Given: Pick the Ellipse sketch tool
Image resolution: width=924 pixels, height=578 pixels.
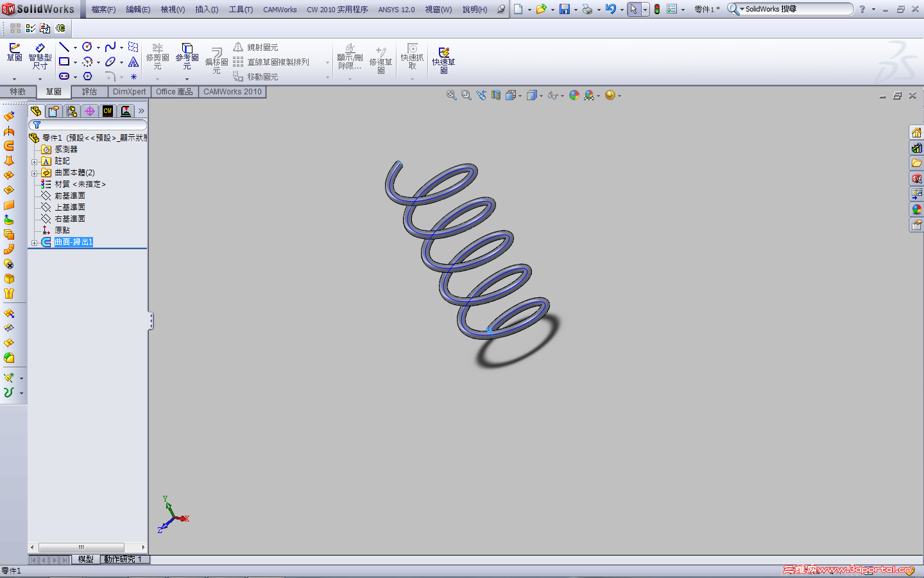Looking at the screenshot, I should click(x=110, y=62).
